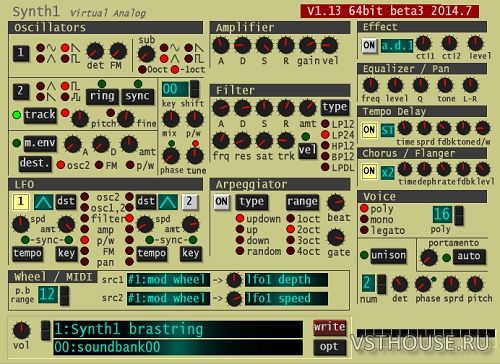Open src1 mod wheel source selector

[x=169, y=280]
